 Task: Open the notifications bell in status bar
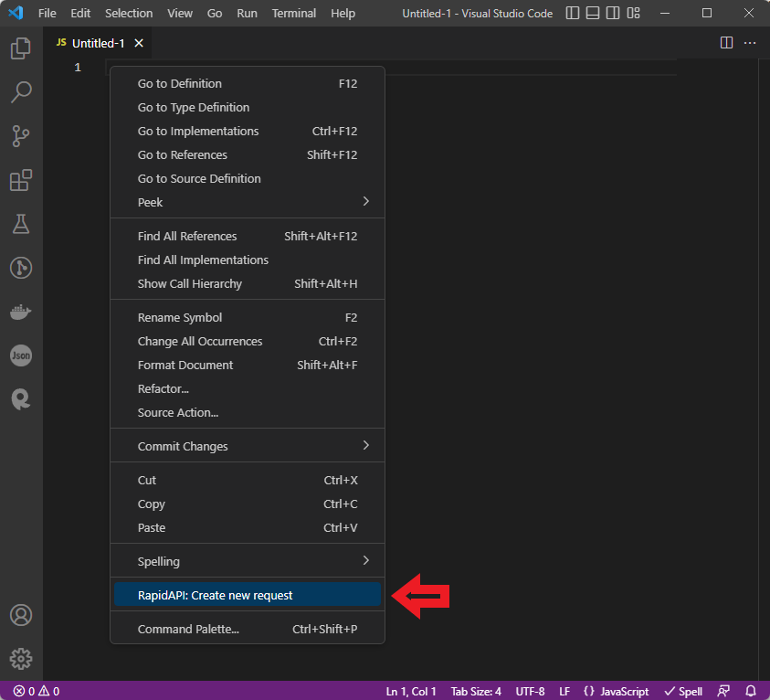(x=751, y=691)
